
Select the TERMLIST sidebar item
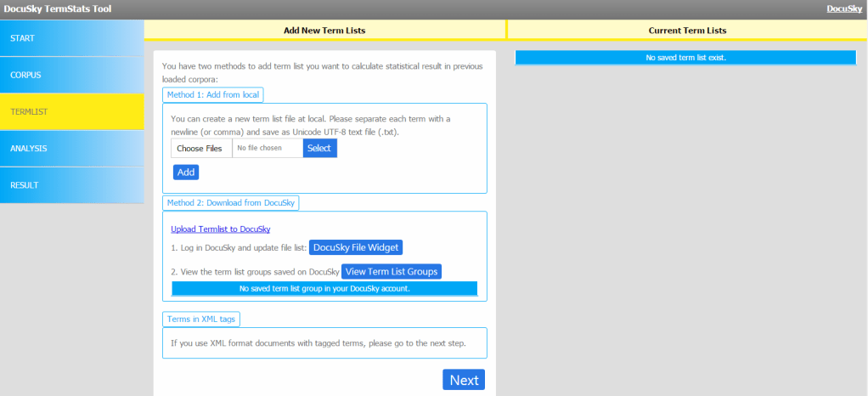[71, 111]
